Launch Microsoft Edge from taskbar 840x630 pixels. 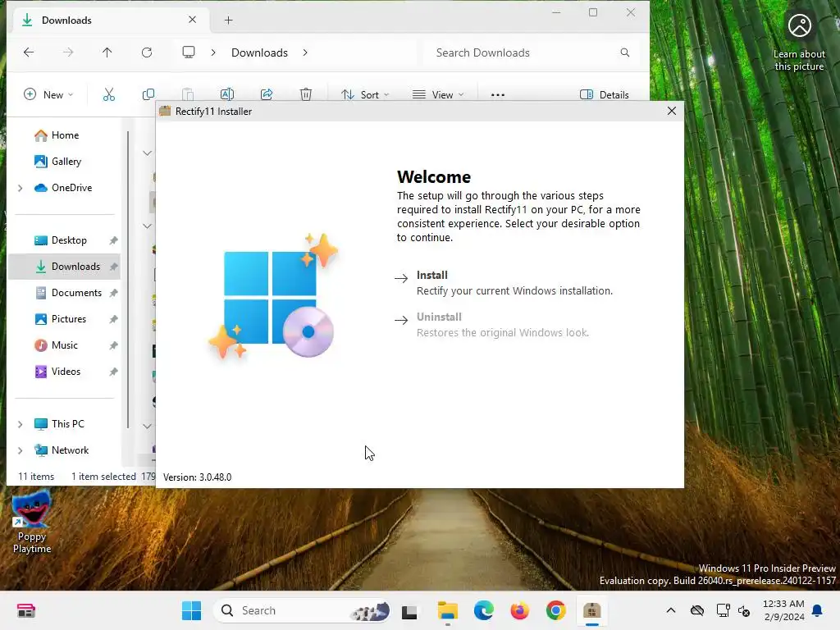click(483, 610)
